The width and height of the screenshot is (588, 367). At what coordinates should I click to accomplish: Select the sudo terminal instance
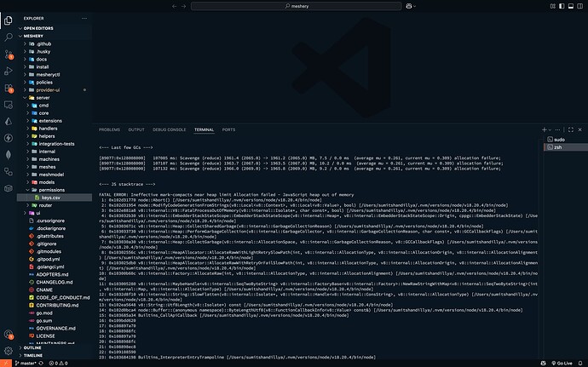(566, 140)
